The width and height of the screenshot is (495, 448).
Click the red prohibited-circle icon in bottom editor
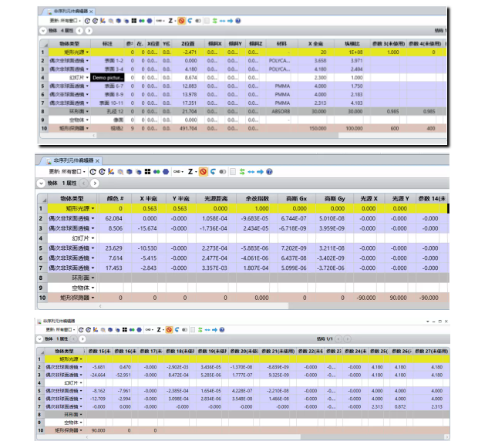[x=169, y=330]
